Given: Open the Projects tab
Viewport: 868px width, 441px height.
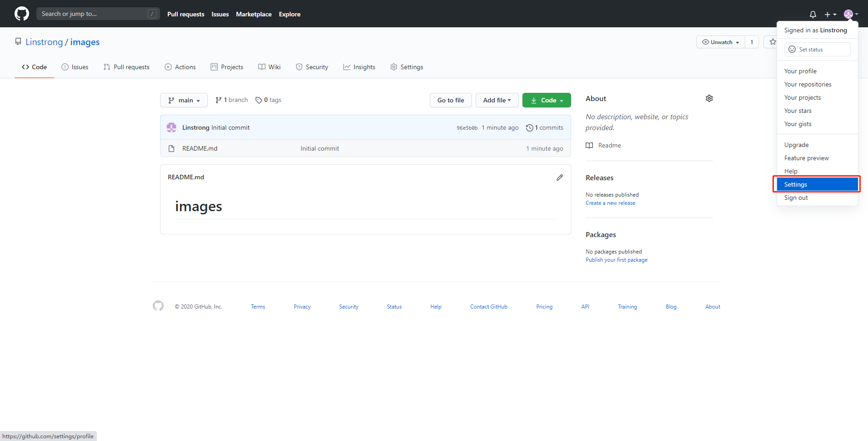Looking at the screenshot, I should (227, 67).
